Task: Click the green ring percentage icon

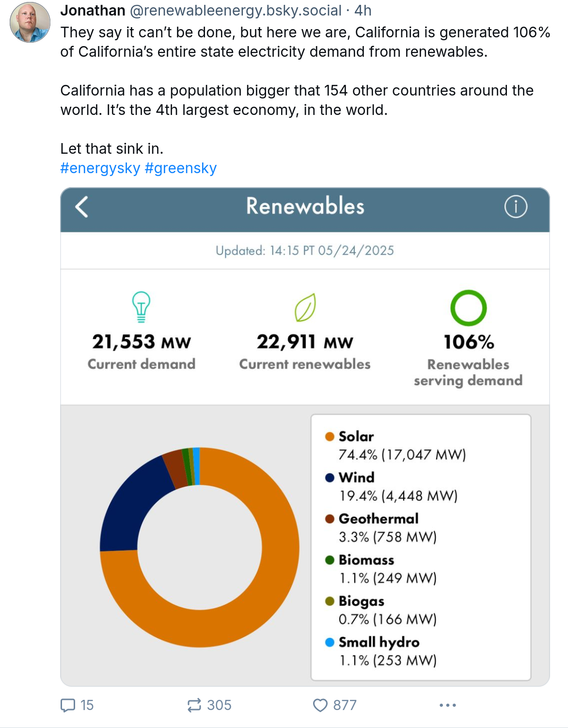Action: pos(468,308)
